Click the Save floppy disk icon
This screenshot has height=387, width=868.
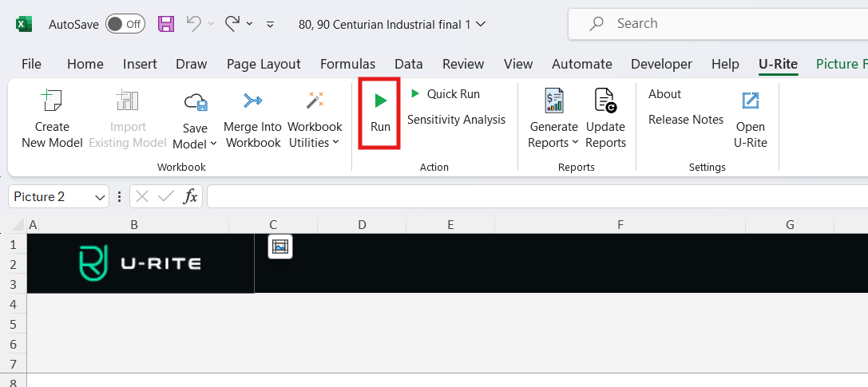[166, 24]
